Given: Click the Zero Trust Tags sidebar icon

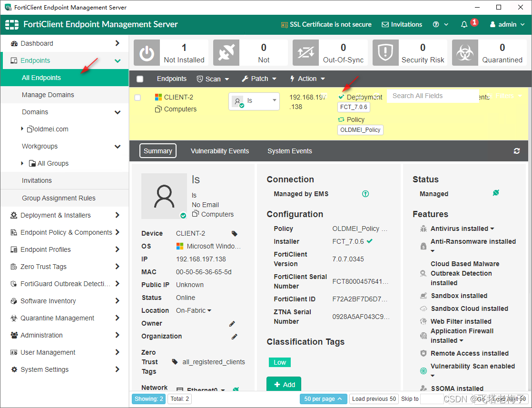Looking at the screenshot, I should click(14, 267).
